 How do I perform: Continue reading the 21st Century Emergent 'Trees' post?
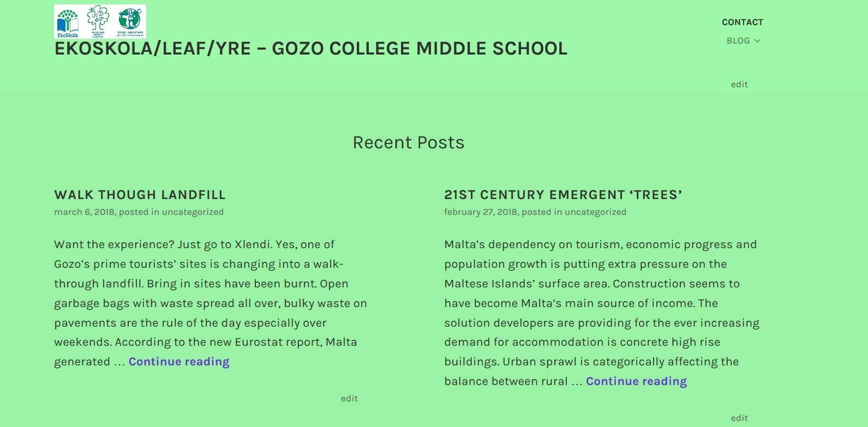point(636,381)
